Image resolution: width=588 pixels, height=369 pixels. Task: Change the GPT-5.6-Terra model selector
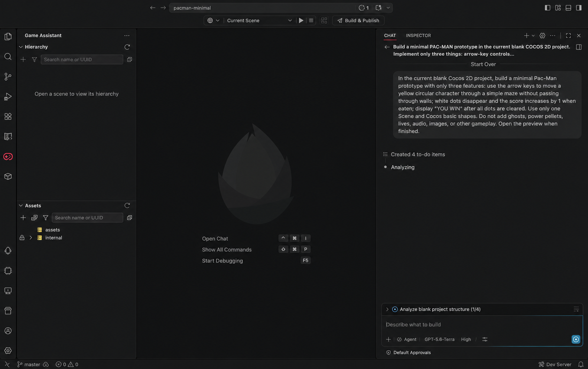[x=439, y=339]
